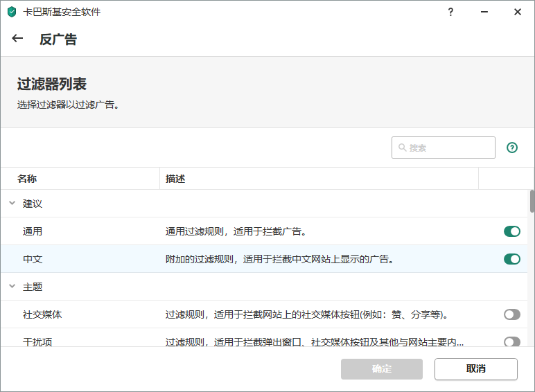Click description about 社交媒体按钮 例如赞分享

point(307,314)
